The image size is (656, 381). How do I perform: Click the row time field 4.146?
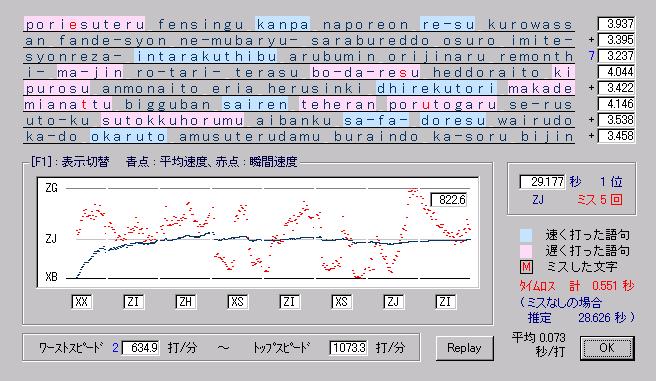[616, 104]
